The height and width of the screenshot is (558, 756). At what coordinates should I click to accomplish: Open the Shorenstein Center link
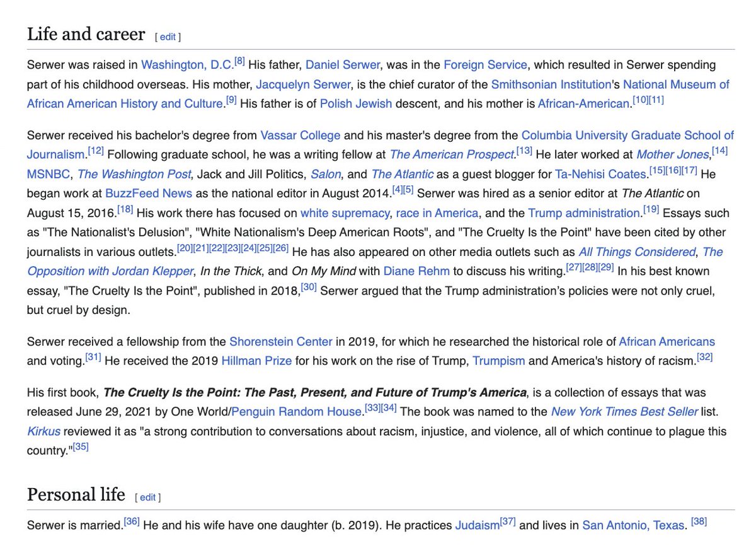281,342
